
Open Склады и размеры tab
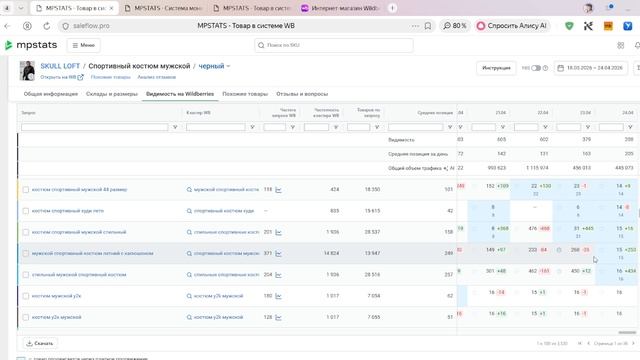point(112,94)
